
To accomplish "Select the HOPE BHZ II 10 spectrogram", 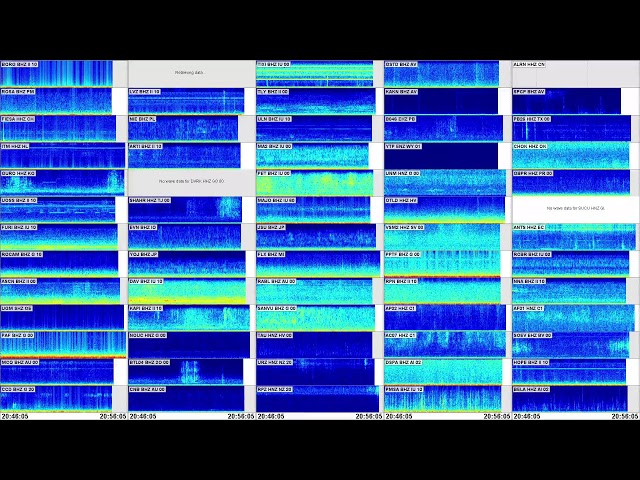I will pos(569,372).
